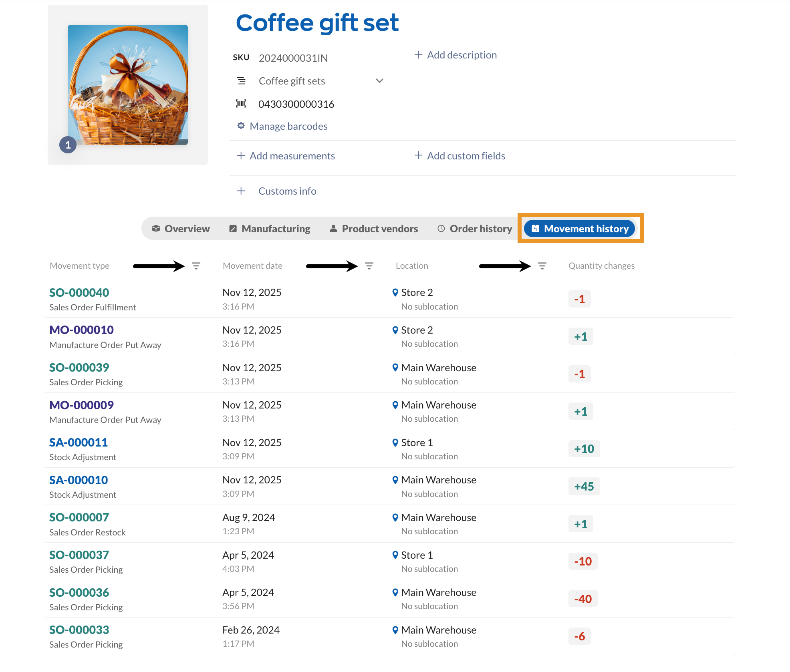Expand the Customs info section

point(287,191)
